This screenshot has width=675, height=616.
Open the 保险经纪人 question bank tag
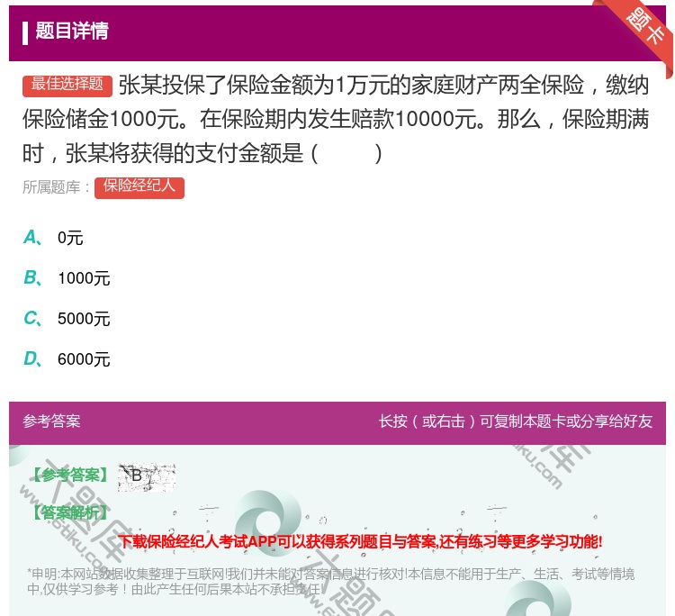(139, 188)
